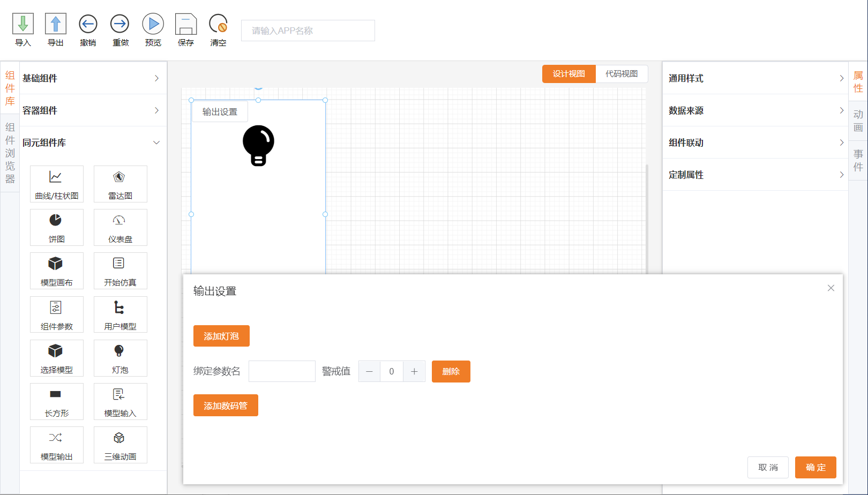Viewport: 868px width, 495px height.
Task: Switch to 设计视图 design view
Action: (569, 74)
